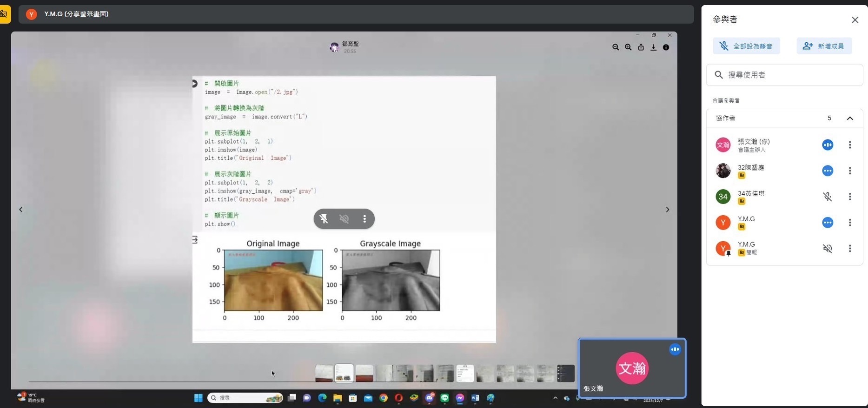Click the 新增成員 add member button
Screen dimensions: 868x408
point(824,46)
